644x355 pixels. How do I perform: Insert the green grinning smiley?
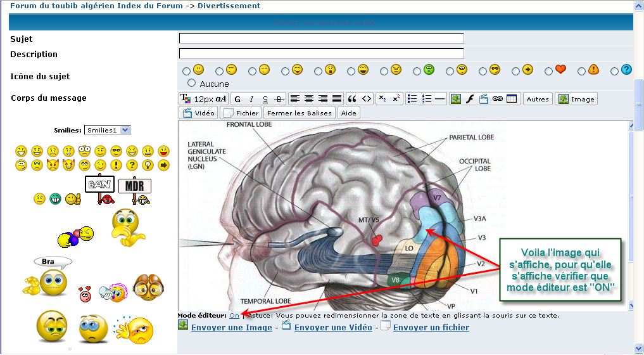(x=55, y=199)
